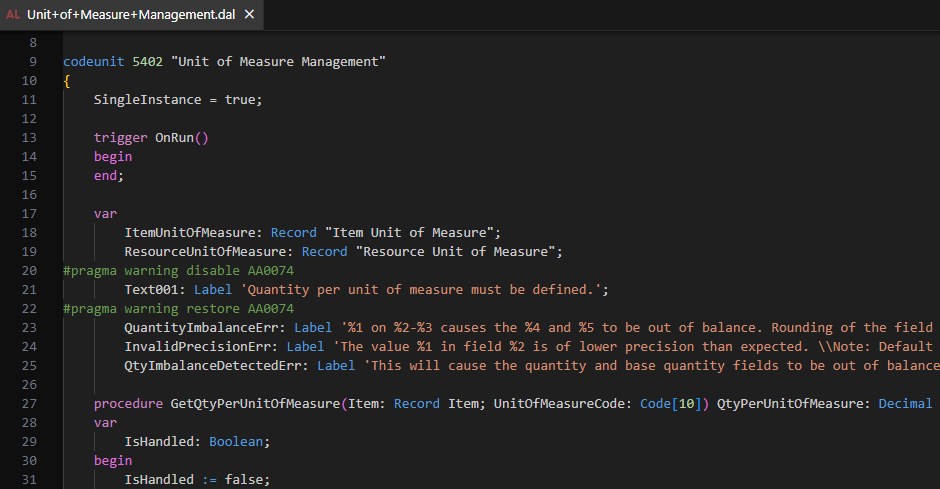Click "Unit of Measure Management" codeunit name
This screenshot has height=489, width=940.
coord(278,62)
